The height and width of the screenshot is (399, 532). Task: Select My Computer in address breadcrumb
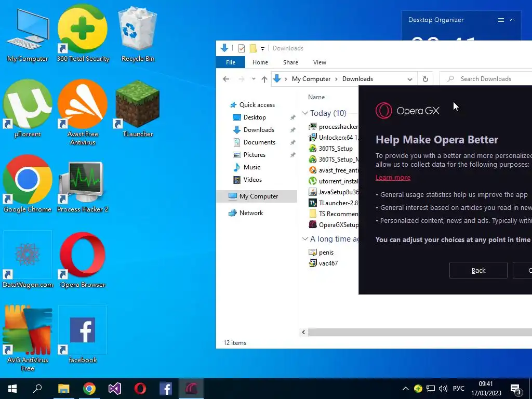pos(311,79)
